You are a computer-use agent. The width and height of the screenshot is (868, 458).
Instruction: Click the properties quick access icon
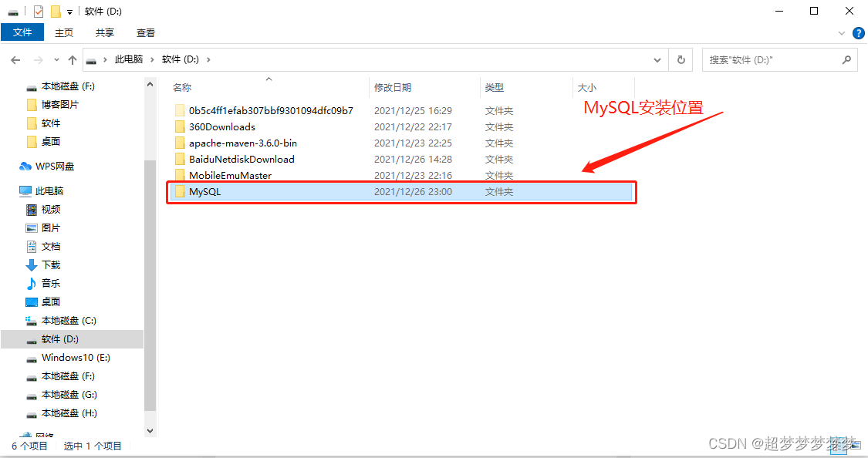point(39,11)
